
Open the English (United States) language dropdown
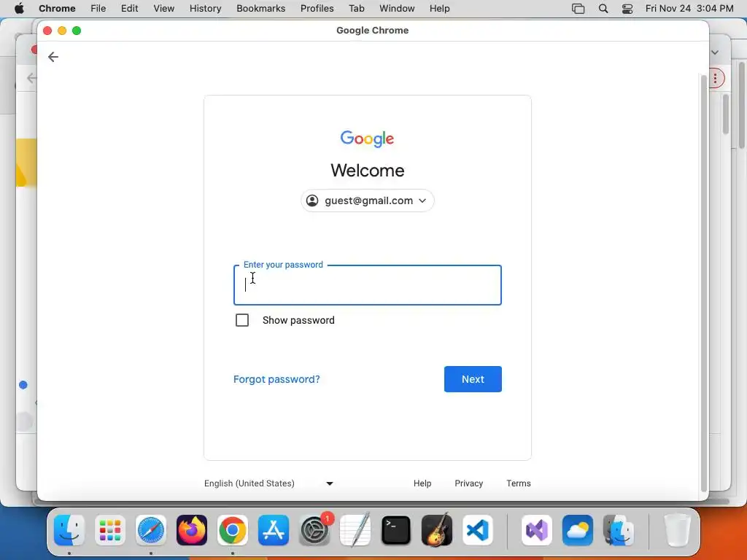268,483
